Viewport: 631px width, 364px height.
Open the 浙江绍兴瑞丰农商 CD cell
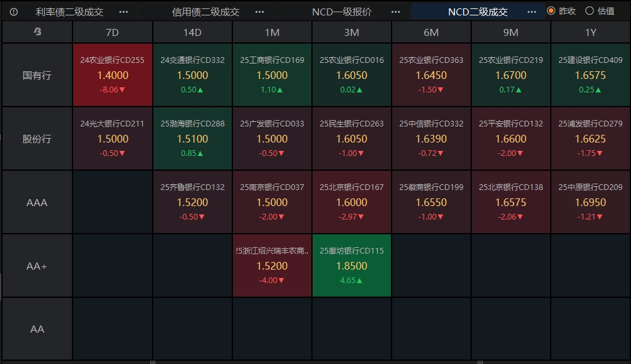(272, 266)
